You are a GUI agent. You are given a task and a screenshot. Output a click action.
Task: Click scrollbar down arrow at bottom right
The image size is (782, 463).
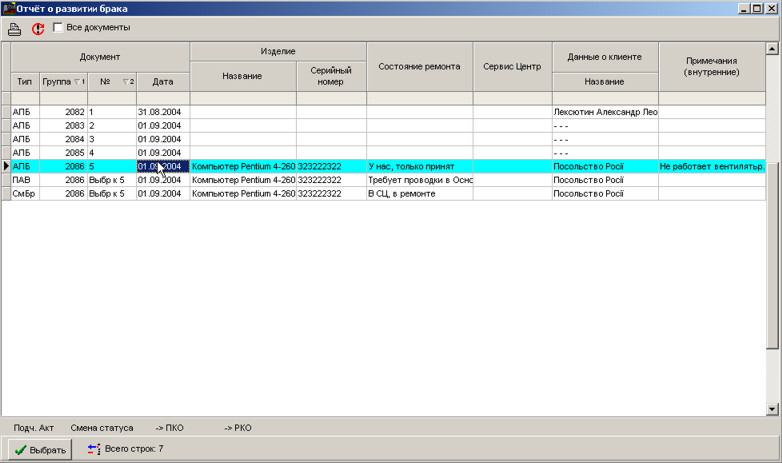[x=771, y=409]
